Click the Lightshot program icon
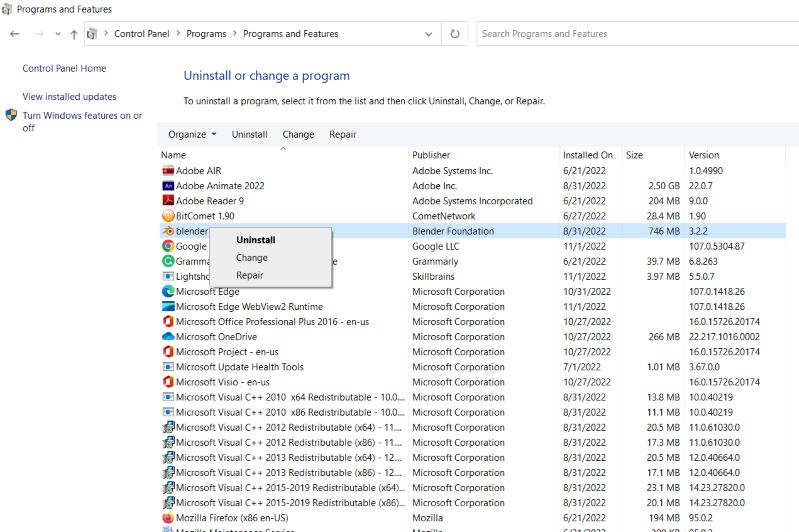 [x=168, y=276]
